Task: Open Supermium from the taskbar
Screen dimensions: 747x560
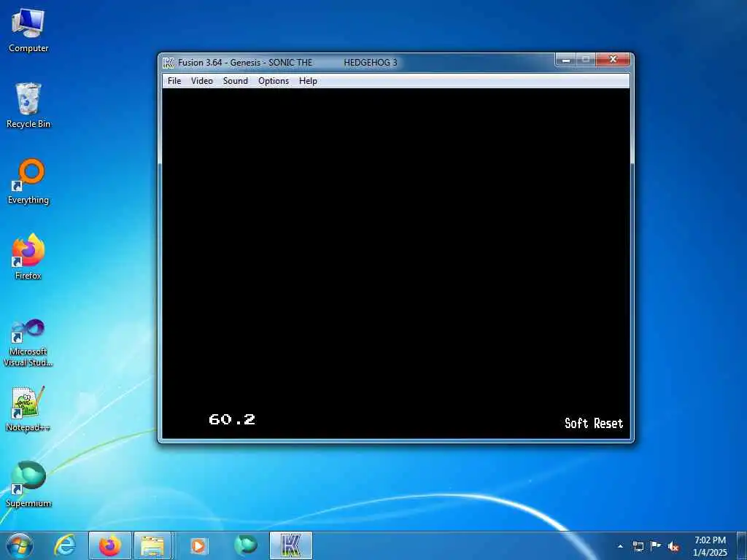Action: 245,545
